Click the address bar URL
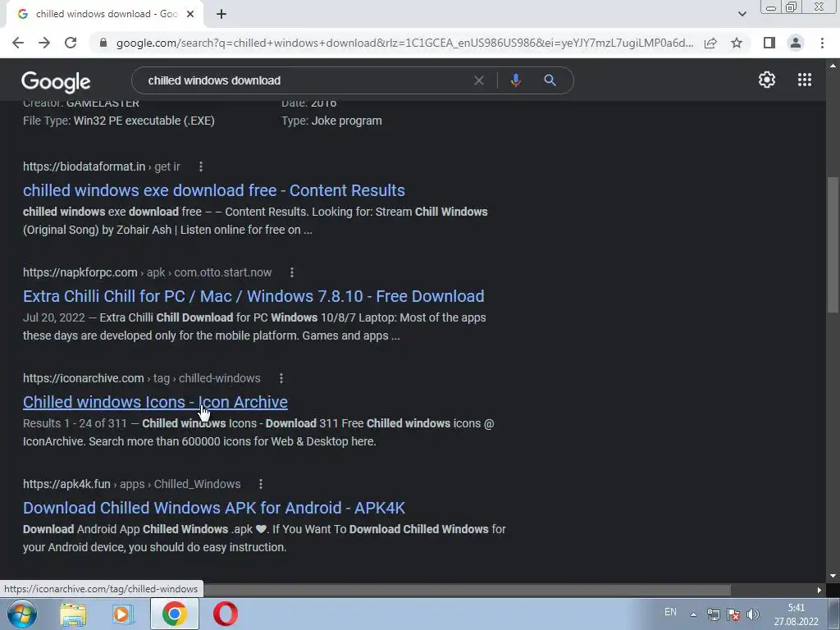The width and height of the screenshot is (840, 630). (404, 43)
